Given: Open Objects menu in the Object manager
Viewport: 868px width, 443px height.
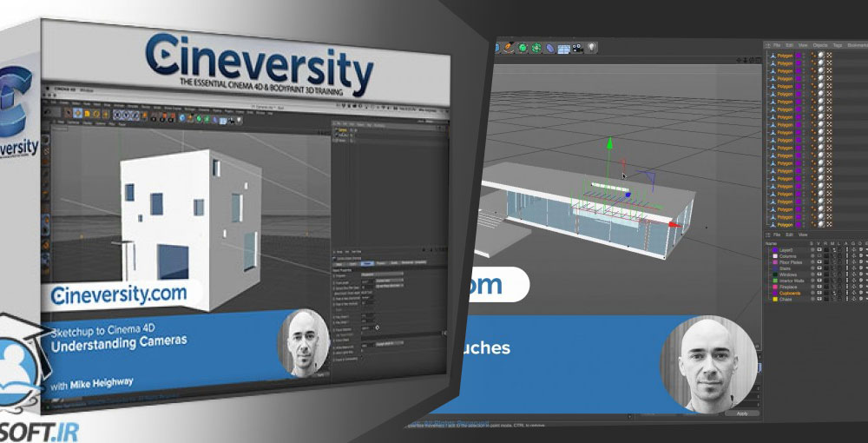Looking at the screenshot, I should coord(820,45).
